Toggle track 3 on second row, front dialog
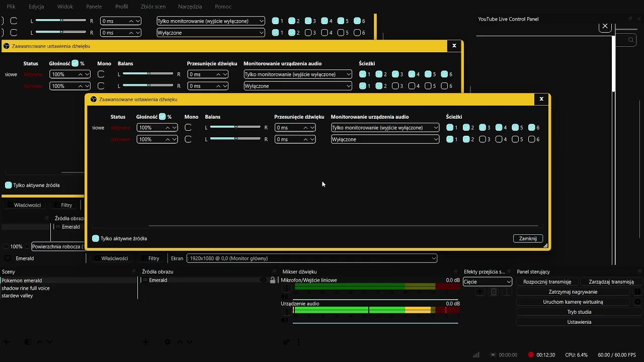 pos(482,139)
